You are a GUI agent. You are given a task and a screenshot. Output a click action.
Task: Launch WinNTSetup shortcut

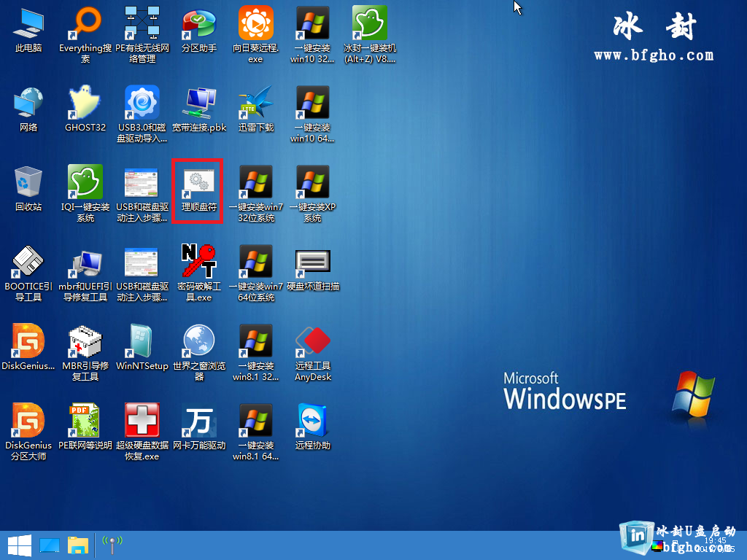point(142,348)
